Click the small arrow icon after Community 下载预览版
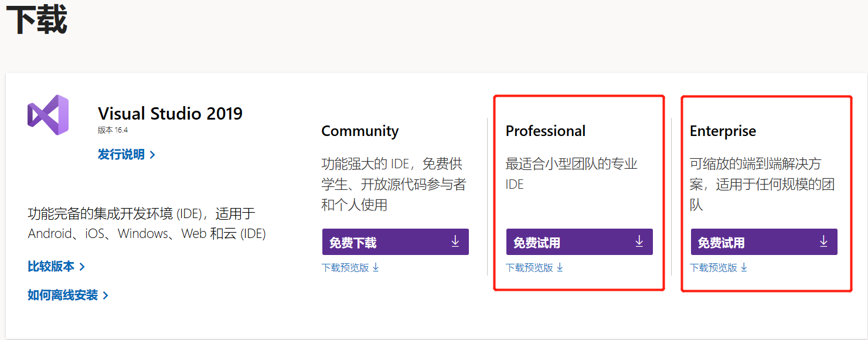The width and height of the screenshot is (868, 340). 376,268
